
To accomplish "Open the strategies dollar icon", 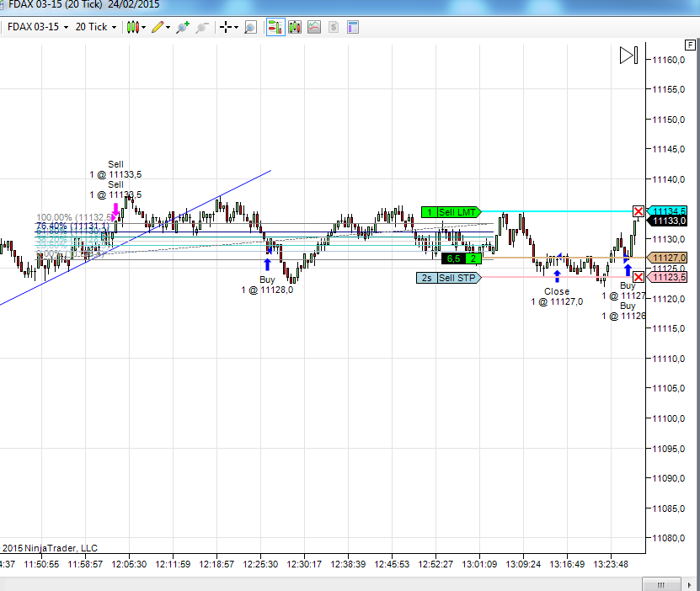I will tap(334, 27).
